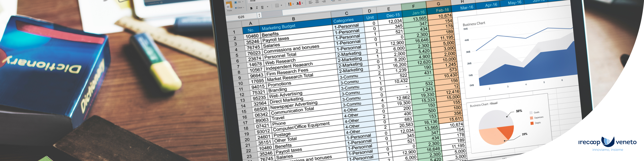Open the Fill dropdown arrow

pos(243,2)
